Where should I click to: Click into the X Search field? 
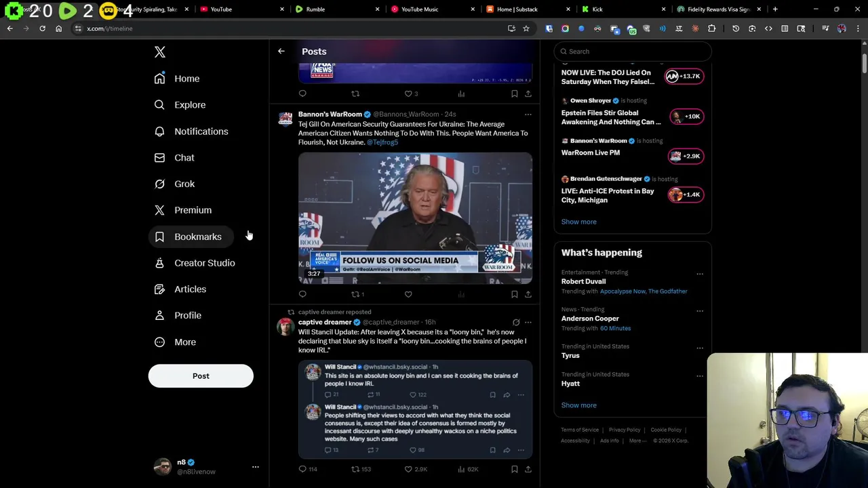point(633,52)
